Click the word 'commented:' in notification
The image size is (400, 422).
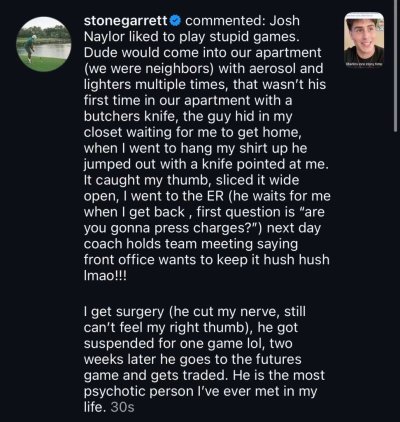coord(224,21)
